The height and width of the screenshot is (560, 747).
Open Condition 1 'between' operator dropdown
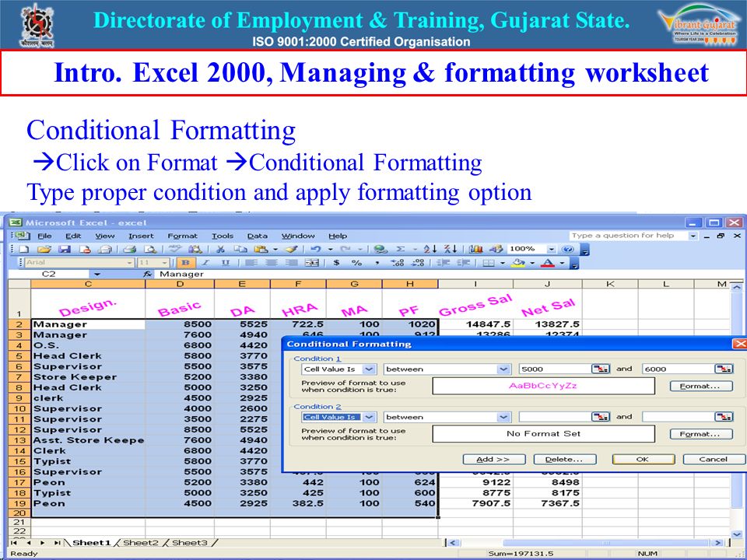point(503,369)
